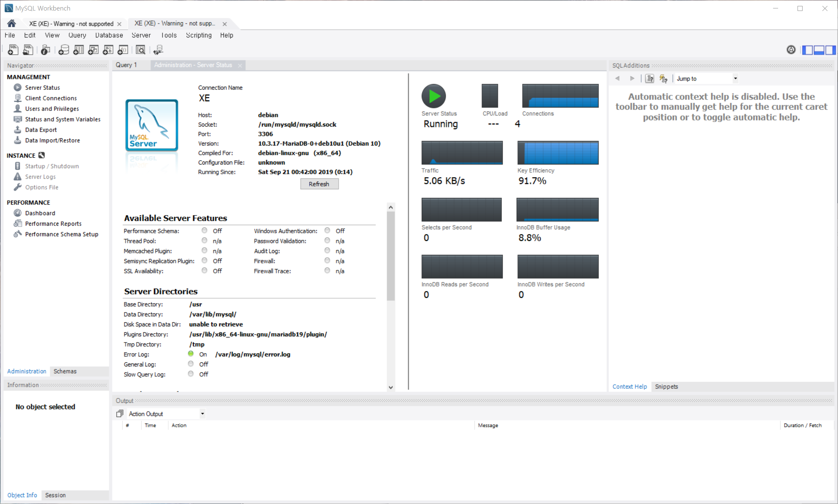
Task: Switch to the Context Help tab
Action: click(x=629, y=386)
